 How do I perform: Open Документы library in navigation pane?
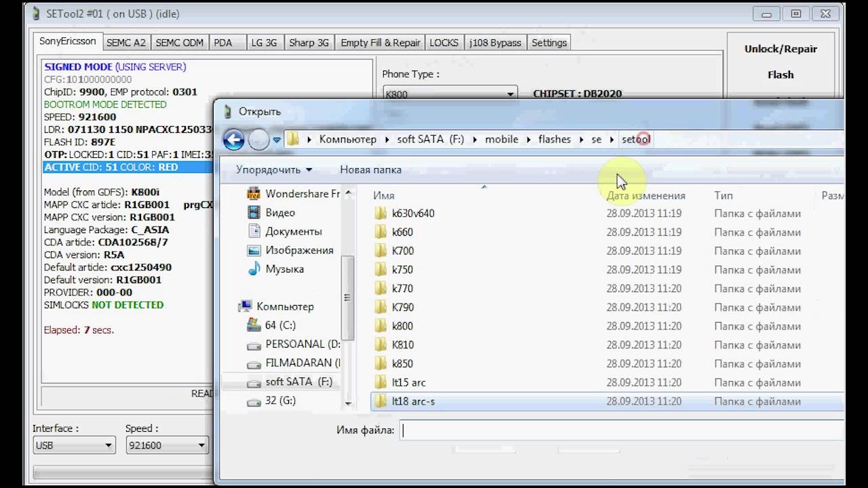(285, 231)
